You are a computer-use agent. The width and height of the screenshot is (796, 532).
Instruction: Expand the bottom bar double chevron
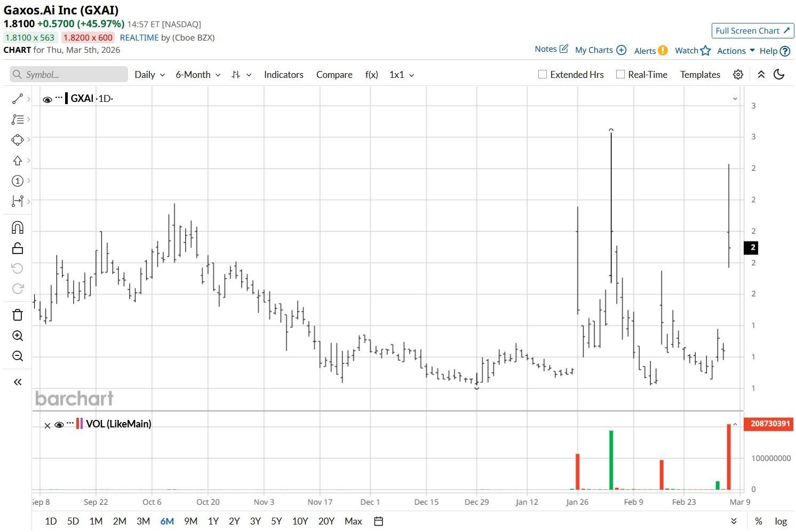[734, 521]
